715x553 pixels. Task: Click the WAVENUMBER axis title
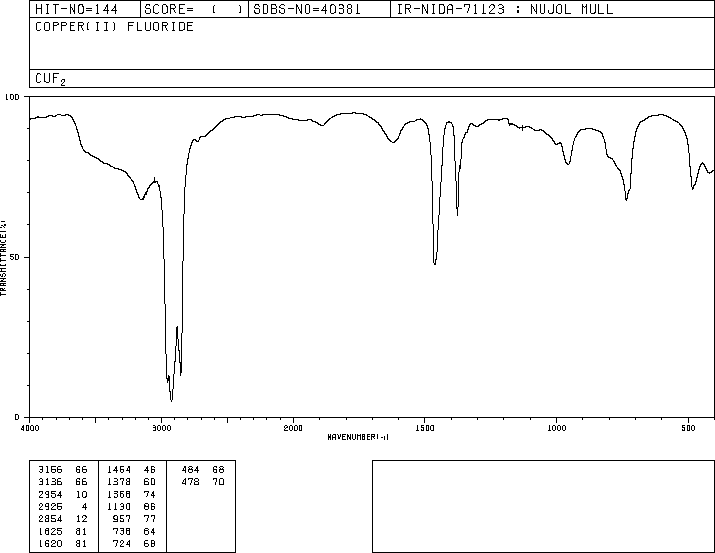(x=358, y=437)
